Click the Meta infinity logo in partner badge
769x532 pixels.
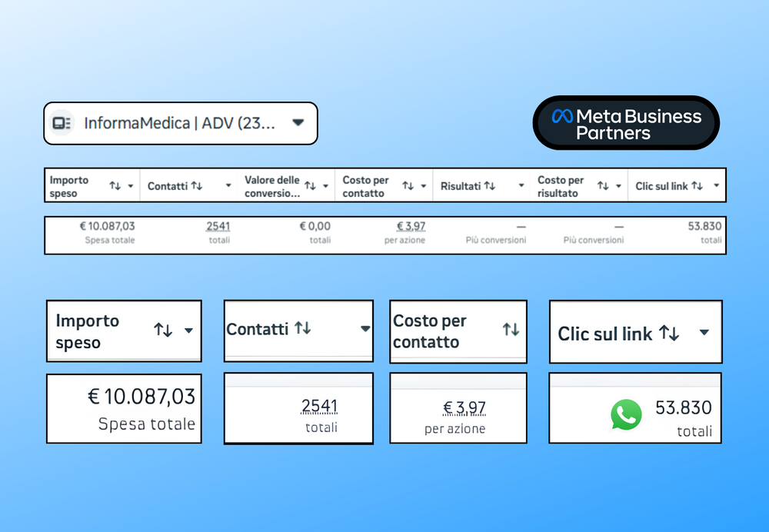coord(562,116)
